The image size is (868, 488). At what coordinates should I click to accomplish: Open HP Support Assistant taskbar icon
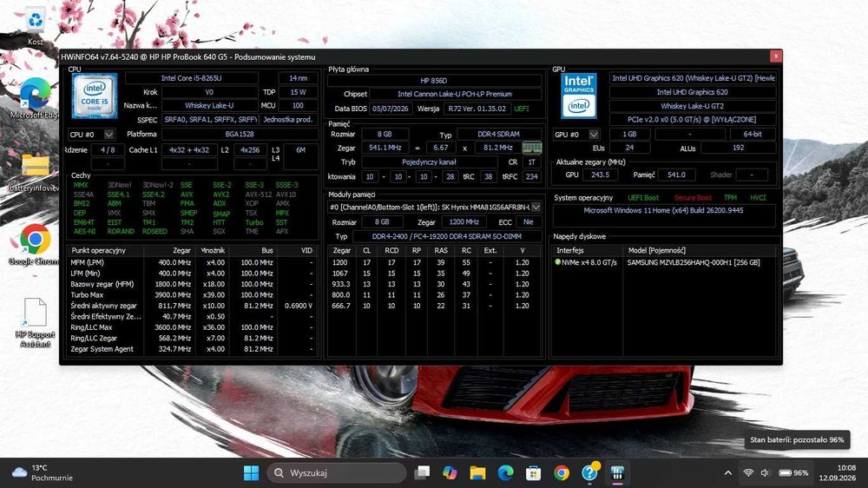point(589,473)
